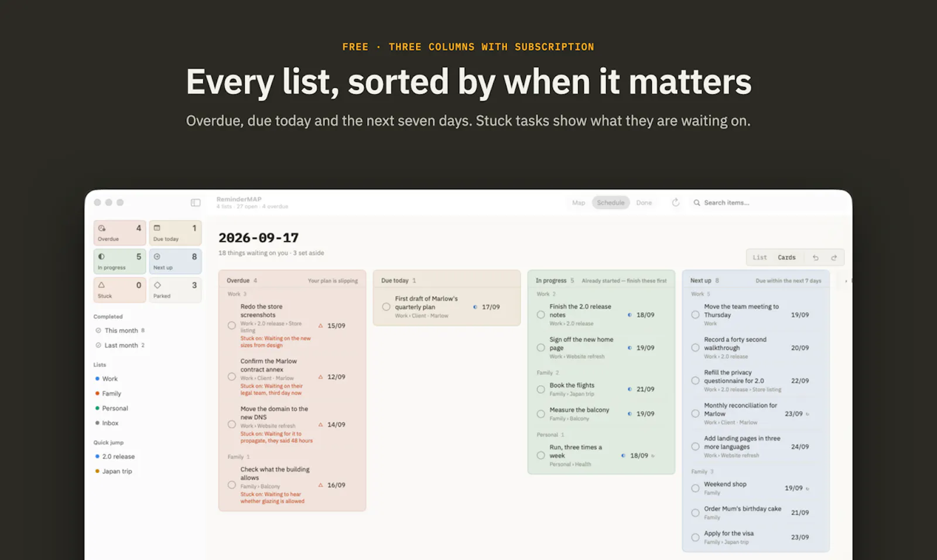Mark First draft of Marlow's plan complete
Image resolution: width=937 pixels, height=560 pixels.
pos(387,307)
